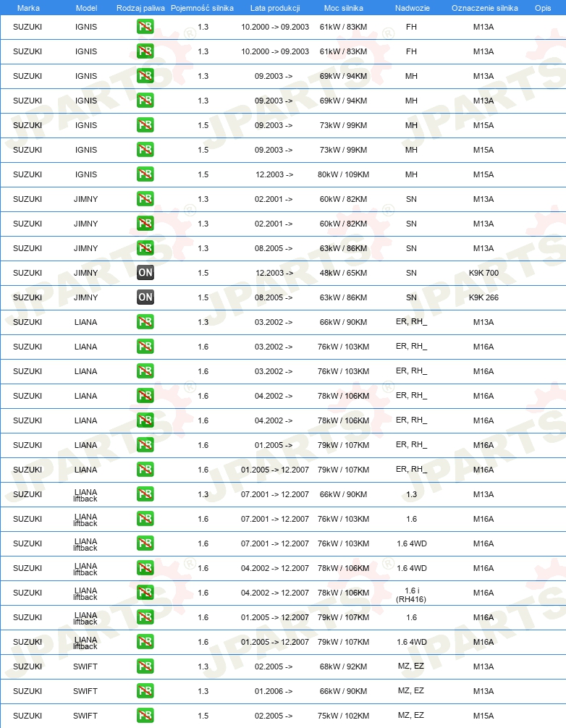The width and height of the screenshot is (566, 728).
Task: Click the 80kW / 109KM power cell
Action: [344, 174]
